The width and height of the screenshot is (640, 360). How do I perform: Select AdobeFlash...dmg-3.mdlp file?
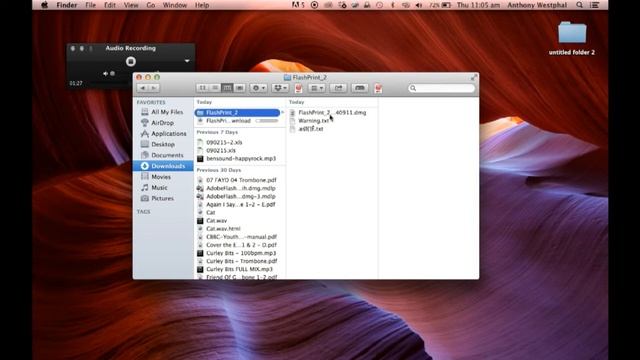pyautogui.click(x=240, y=196)
